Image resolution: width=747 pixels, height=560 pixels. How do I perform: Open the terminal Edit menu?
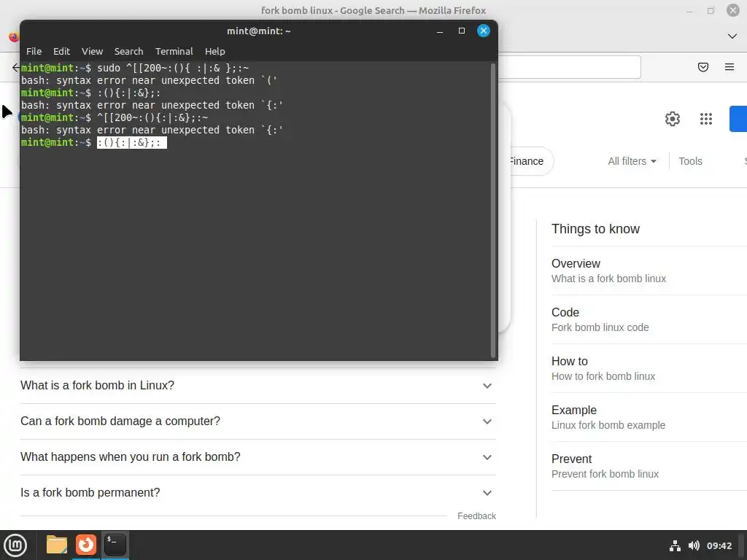(x=61, y=52)
